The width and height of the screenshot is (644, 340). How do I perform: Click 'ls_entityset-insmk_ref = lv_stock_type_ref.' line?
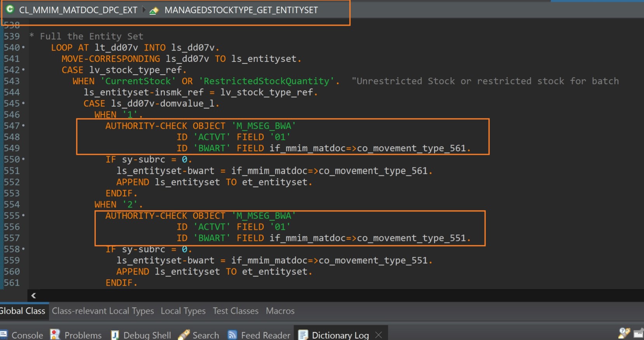(x=201, y=92)
